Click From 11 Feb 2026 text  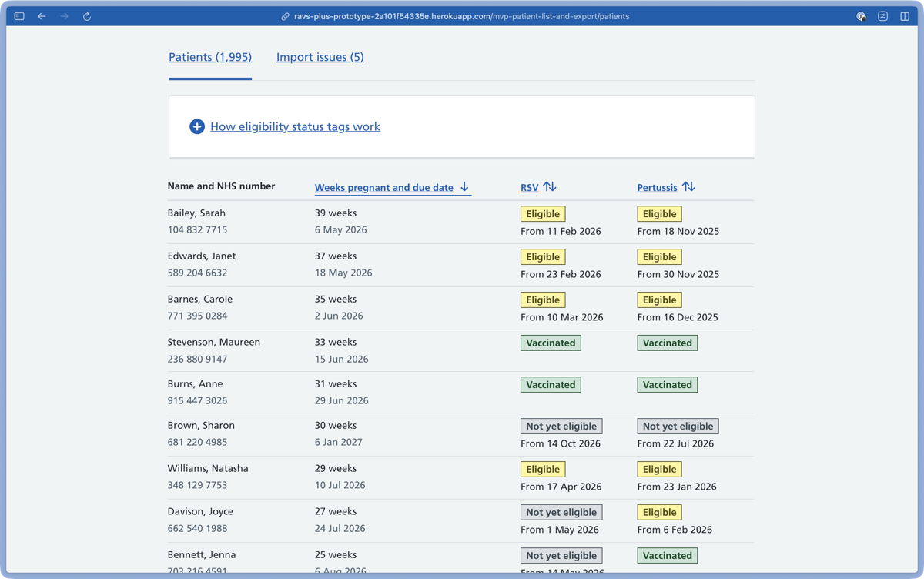(561, 231)
